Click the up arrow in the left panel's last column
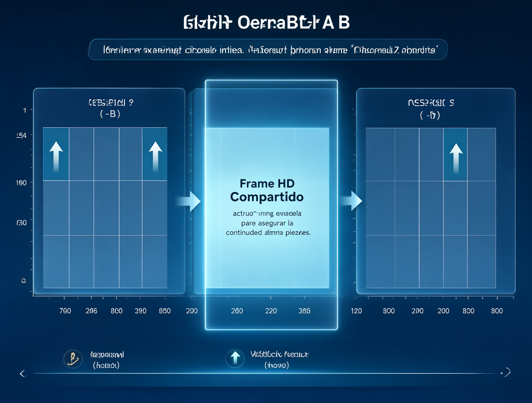 point(155,156)
